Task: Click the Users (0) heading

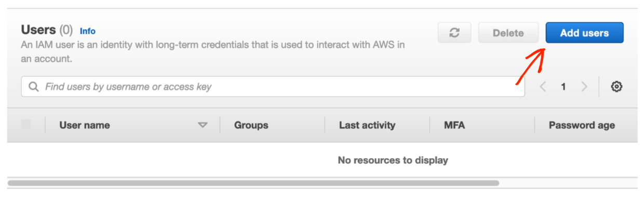Action: click(x=47, y=30)
